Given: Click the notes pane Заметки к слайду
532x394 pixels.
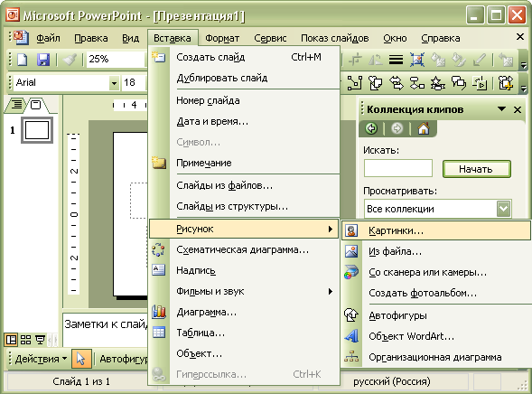Looking at the screenshot, I should click(x=106, y=329).
